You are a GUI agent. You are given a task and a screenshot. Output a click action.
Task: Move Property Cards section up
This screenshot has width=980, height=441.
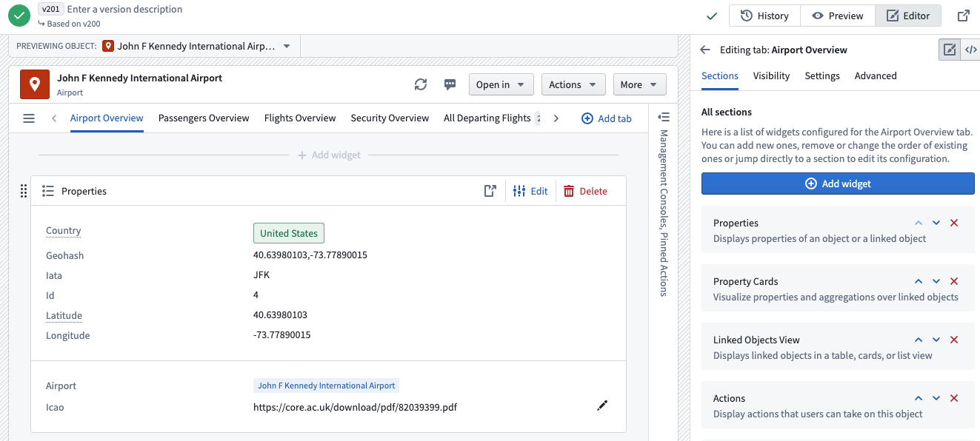point(919,281)
